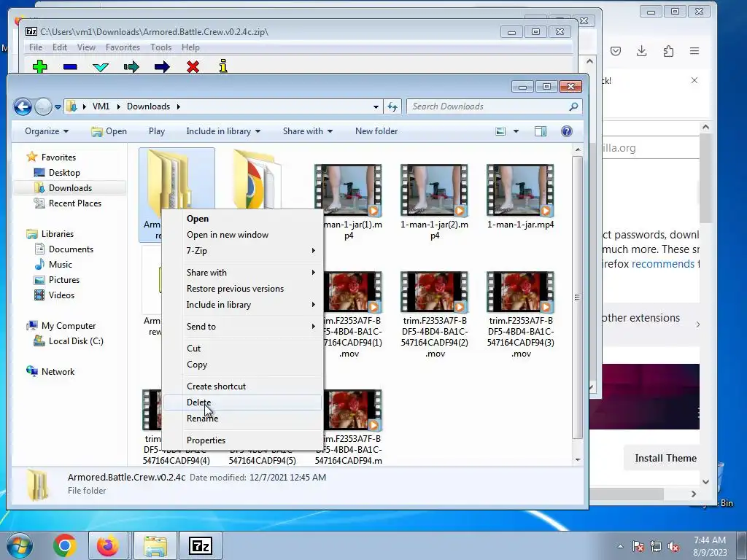This screenshot has width=747, height=560.
Task: Open recent locations dropdown arrow
Action: click(x=58, y=106)
